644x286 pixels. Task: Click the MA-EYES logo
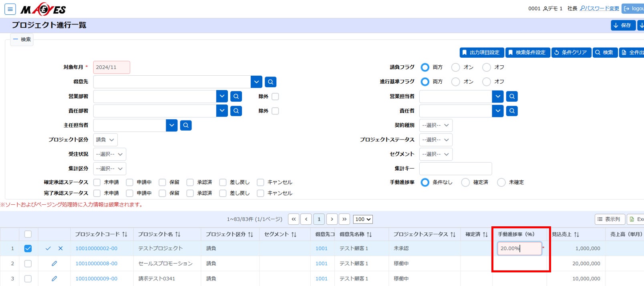tap(43, 9)
